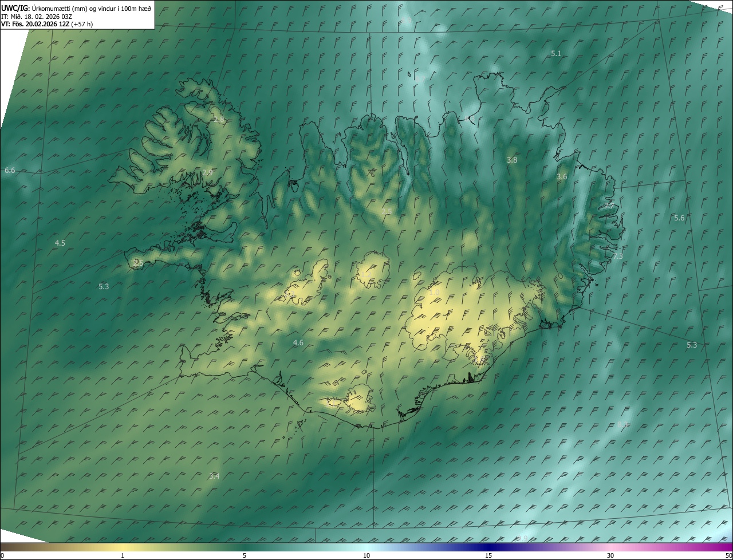733x560 pixels.
Task: Click the 0 tick on color scale
Action: click(x=2, y=555)
